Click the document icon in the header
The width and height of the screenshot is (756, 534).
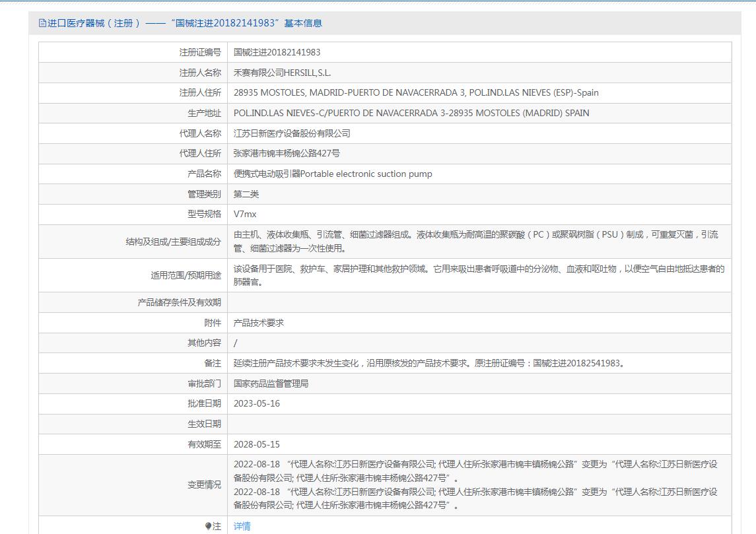(42, 23)
